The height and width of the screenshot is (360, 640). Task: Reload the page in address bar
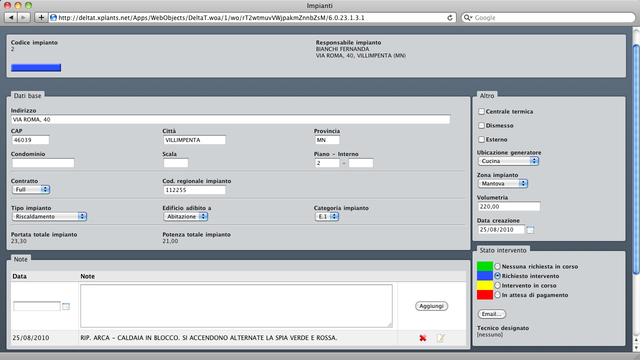coord(450,18)
